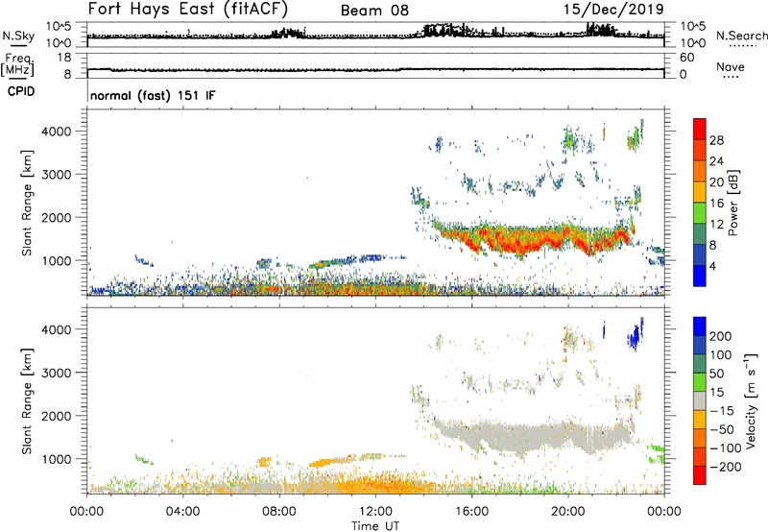The height and width of the screenshot is (532, 768).
Task: Click the '04:00' time tick label
Action: click(x=182, y=512)
